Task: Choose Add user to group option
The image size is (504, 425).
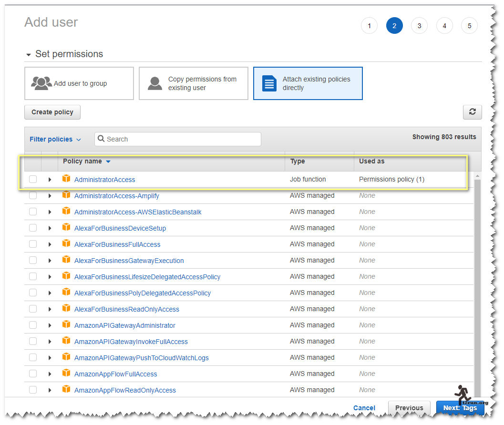Action: (79, 83)
